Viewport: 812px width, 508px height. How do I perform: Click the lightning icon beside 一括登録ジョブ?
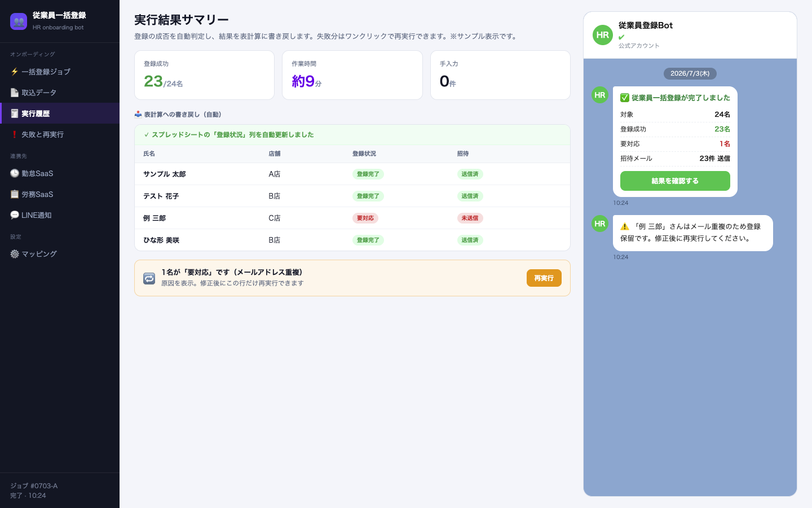point(15,72)
